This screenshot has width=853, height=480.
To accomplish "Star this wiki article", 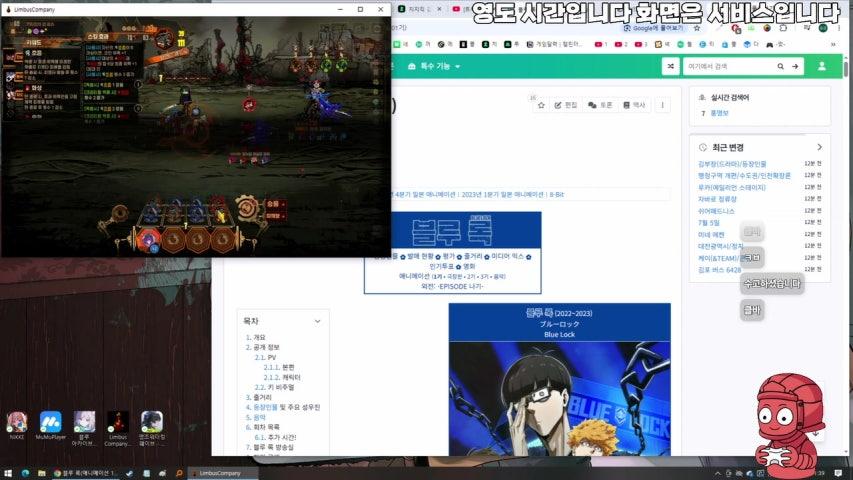I will (x=541, y=105).
